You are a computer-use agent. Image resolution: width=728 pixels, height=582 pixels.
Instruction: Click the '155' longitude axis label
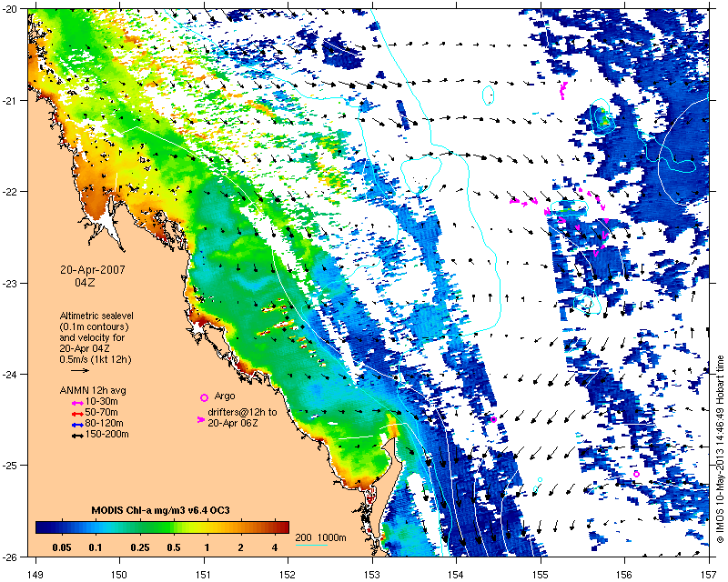[x=541, y=575]
